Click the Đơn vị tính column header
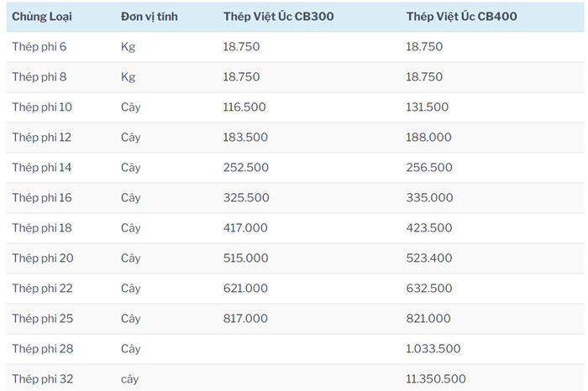This screenshot has height=391, width=588. [x=149, y=17]
